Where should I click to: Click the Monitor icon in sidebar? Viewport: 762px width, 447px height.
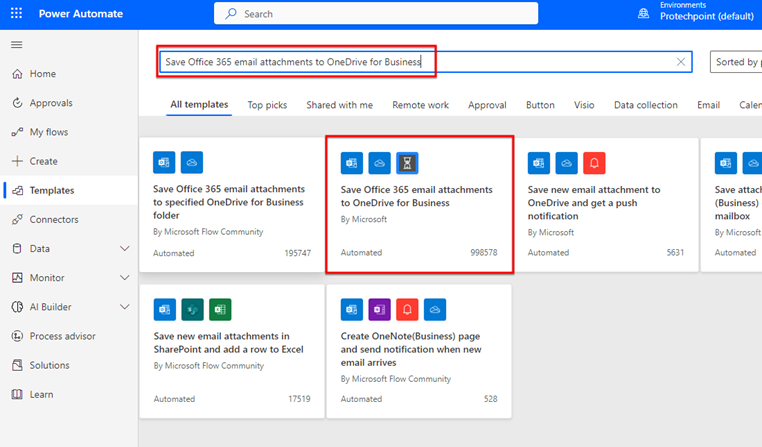click(x=17, y=278)
